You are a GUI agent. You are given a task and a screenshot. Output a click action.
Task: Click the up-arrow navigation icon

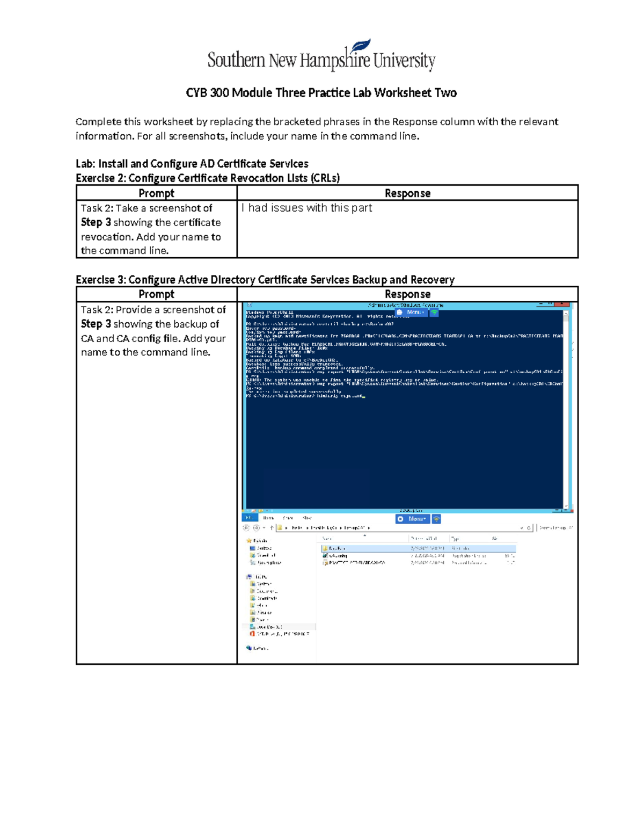(272, 527)
